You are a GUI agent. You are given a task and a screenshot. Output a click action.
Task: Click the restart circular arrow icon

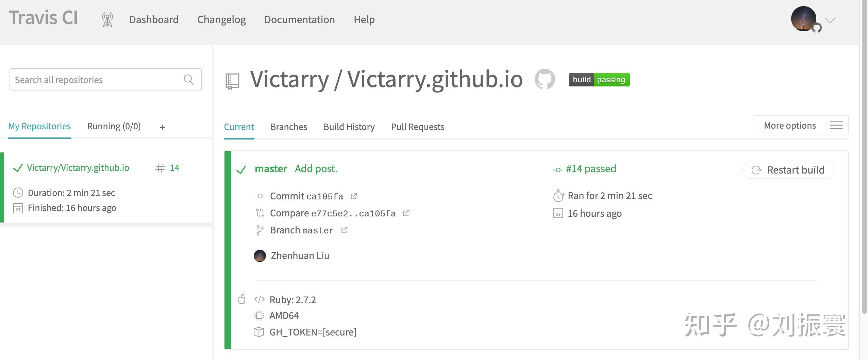coord(756,170)
